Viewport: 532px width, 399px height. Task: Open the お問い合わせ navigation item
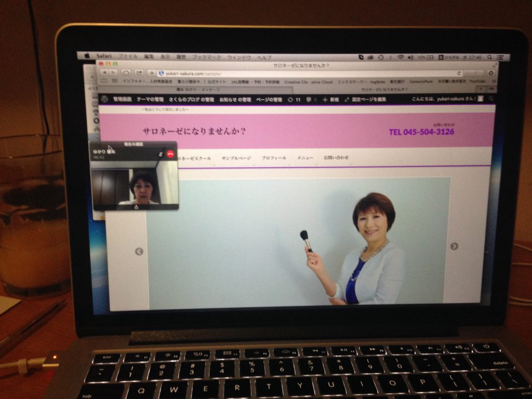(336, 157)
